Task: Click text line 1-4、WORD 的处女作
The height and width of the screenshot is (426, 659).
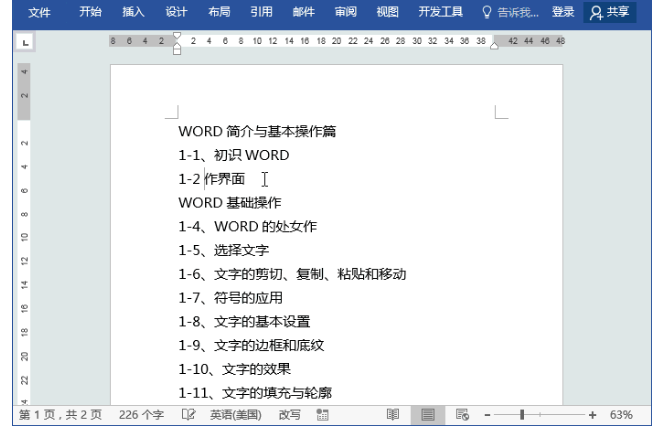Action: click(248, 226)
